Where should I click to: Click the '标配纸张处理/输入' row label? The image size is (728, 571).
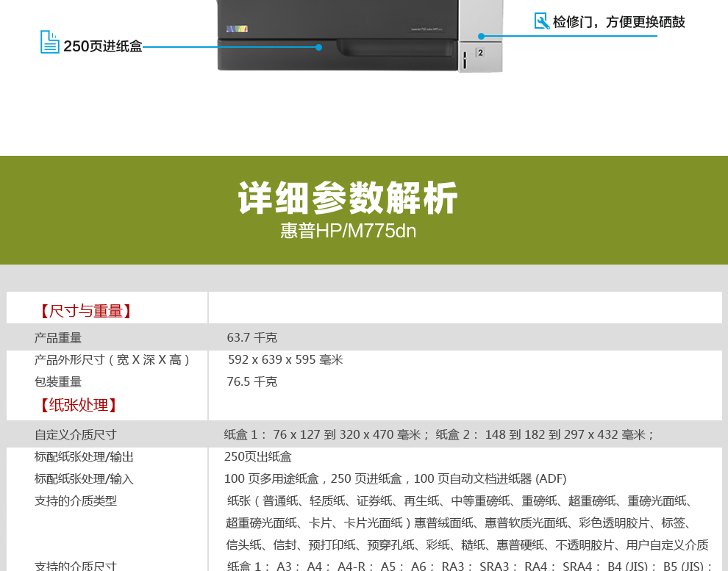(84, 478)
